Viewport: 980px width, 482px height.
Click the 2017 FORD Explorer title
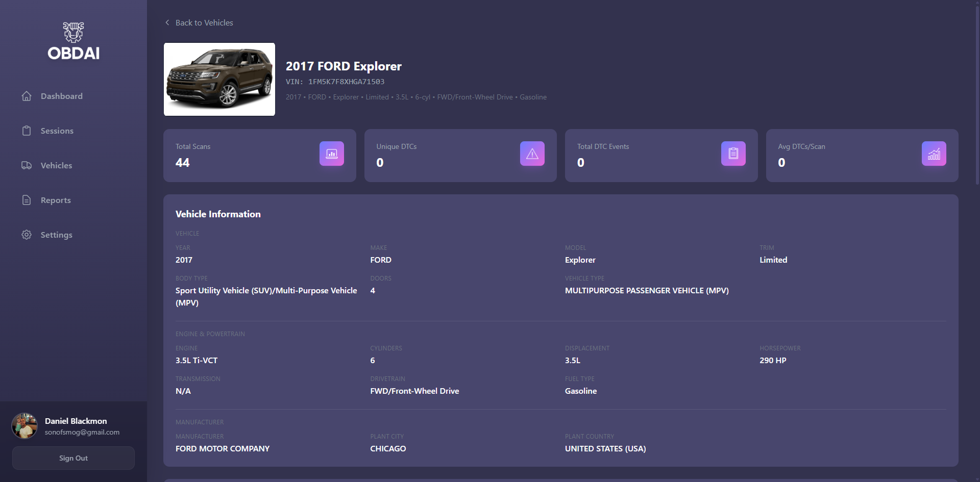(344, 66)
